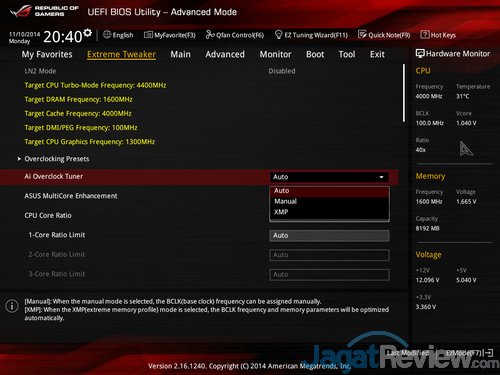
Task: Click the 1-Core Ratio Limit Auto field
Action: 329,236
